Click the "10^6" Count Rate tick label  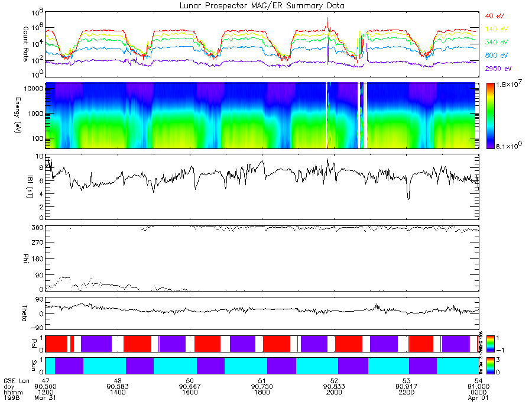(37, 28)
